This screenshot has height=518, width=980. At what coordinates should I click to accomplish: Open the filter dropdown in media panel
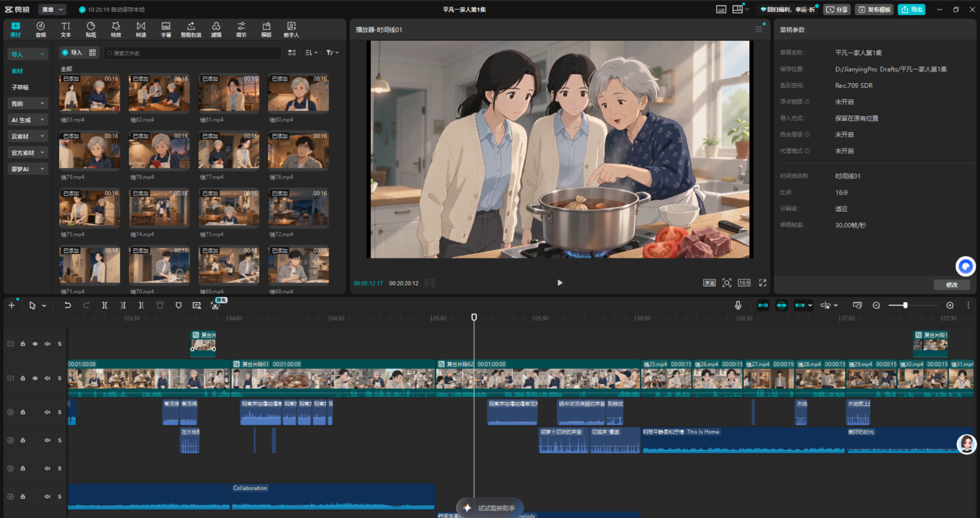click(332, 52)
